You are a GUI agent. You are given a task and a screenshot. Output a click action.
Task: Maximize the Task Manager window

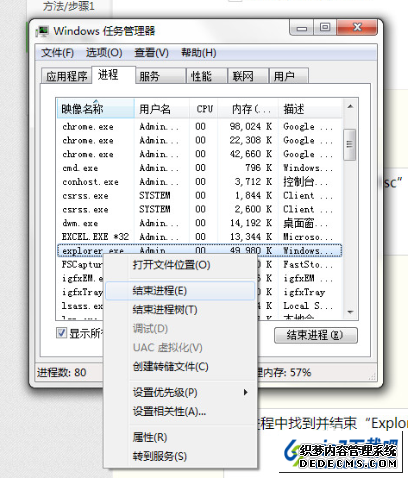(325, 27)
